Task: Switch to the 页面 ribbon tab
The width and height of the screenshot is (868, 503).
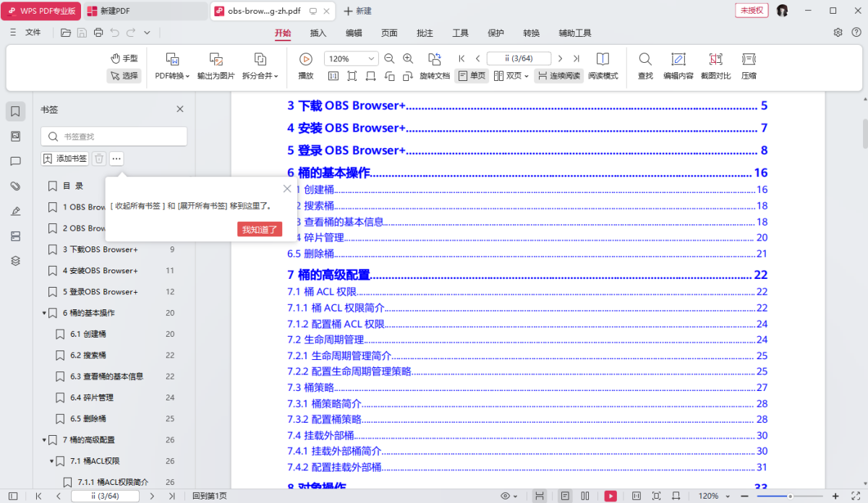Action: pyautogui.click(x=389, y=33)
